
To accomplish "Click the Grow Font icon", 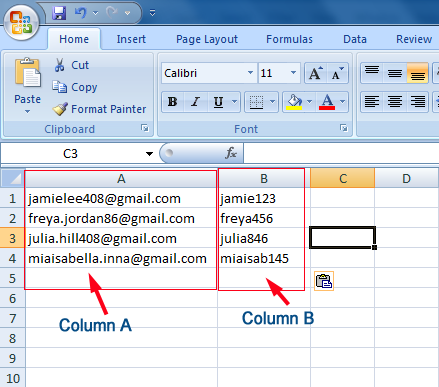I will pos(315,73).
